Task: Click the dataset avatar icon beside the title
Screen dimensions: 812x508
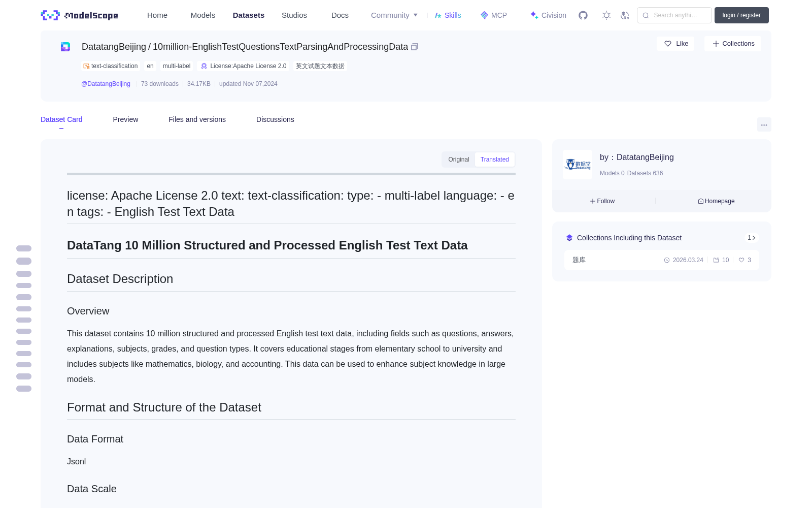Action: 65,47
